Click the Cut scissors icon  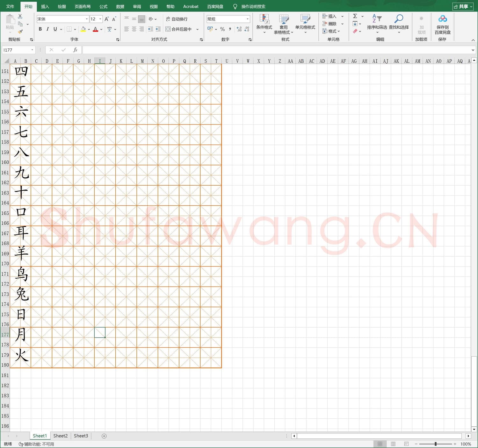20,16
